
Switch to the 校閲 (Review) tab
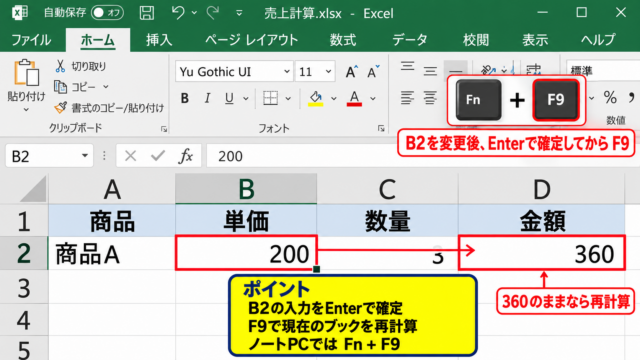point(476,40)
